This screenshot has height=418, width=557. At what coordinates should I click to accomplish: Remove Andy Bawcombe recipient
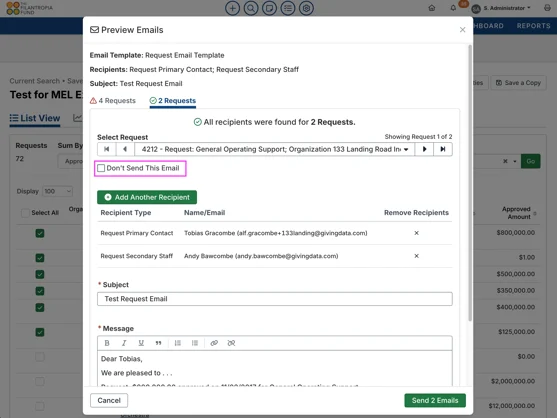(x=416, y=256)
